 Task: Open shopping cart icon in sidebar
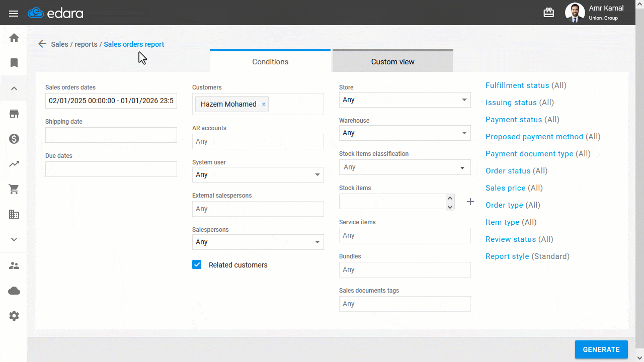tap(14, 189)
